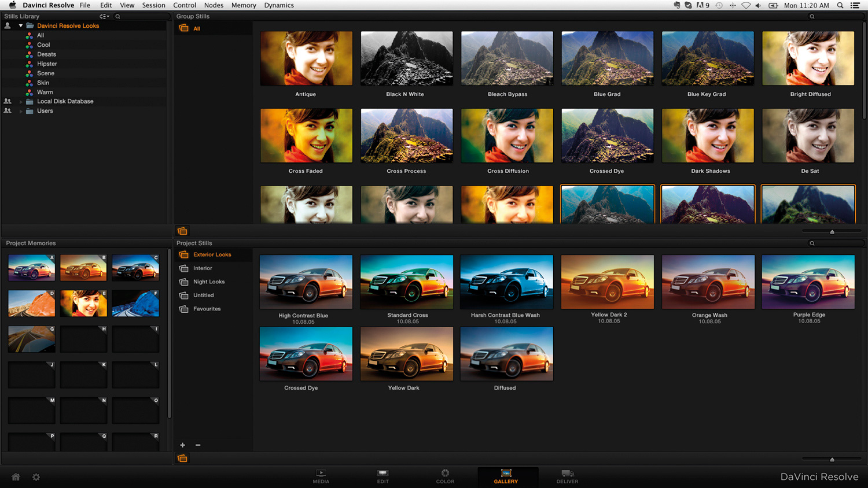Expand the Local Disk Database entry
This screenshot has width=868, height=488.
click(21, 101)
